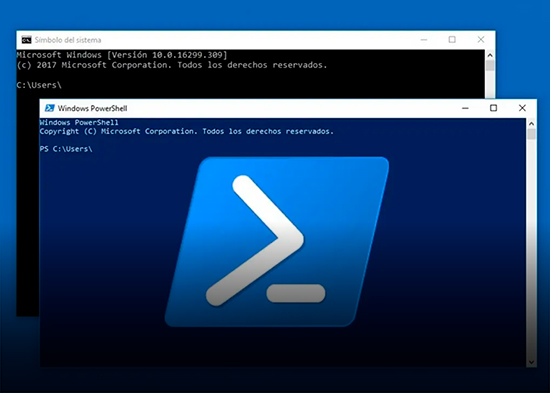Minimize the Símbolo del sistema window
Image resolution: width=550 pixels, height=393 pixels.
424,40
